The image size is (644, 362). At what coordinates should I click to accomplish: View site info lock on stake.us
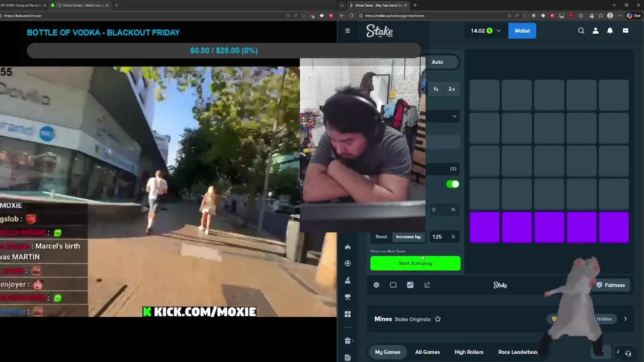[x=361, y=16]
